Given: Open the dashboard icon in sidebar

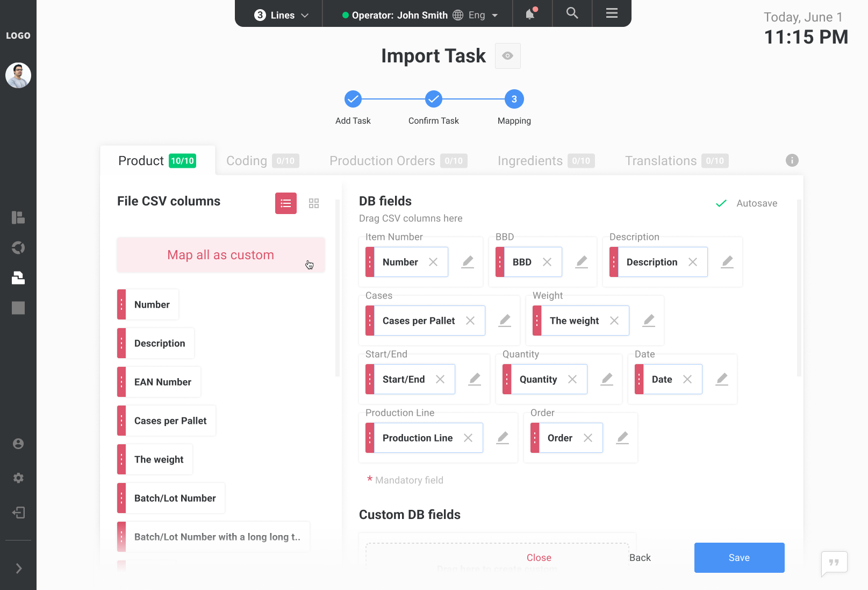Looking at the screenshot, I should point(18,217).
